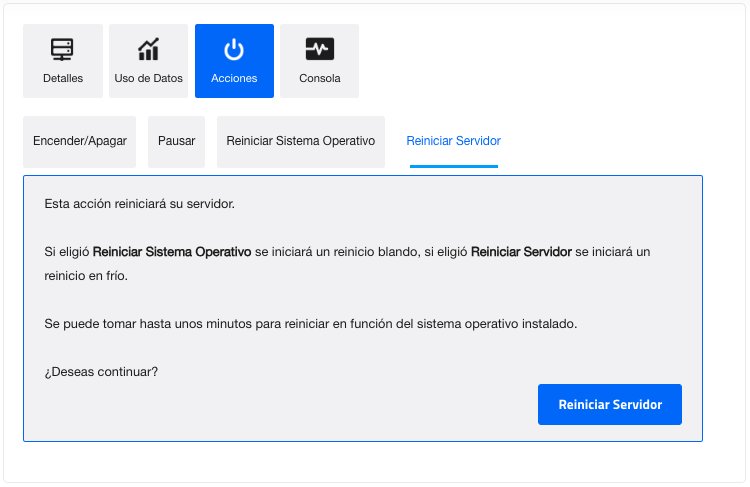Click the pulse monitor icon for Consola
This screenshot has height=487, width=750.
coord(319,49)
